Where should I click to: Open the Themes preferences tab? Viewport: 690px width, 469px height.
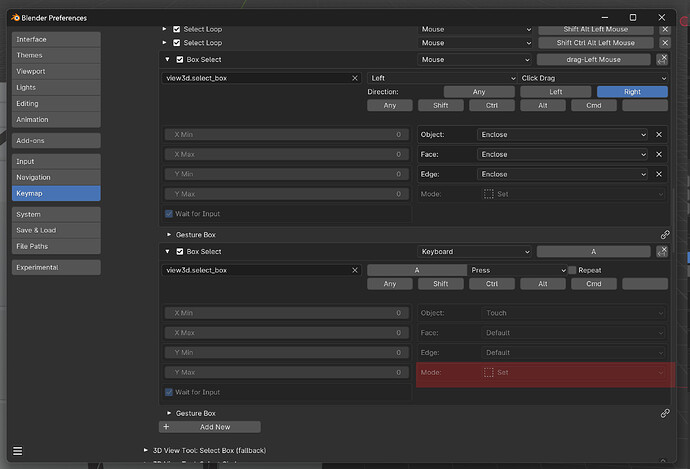(x=56, y=55)
